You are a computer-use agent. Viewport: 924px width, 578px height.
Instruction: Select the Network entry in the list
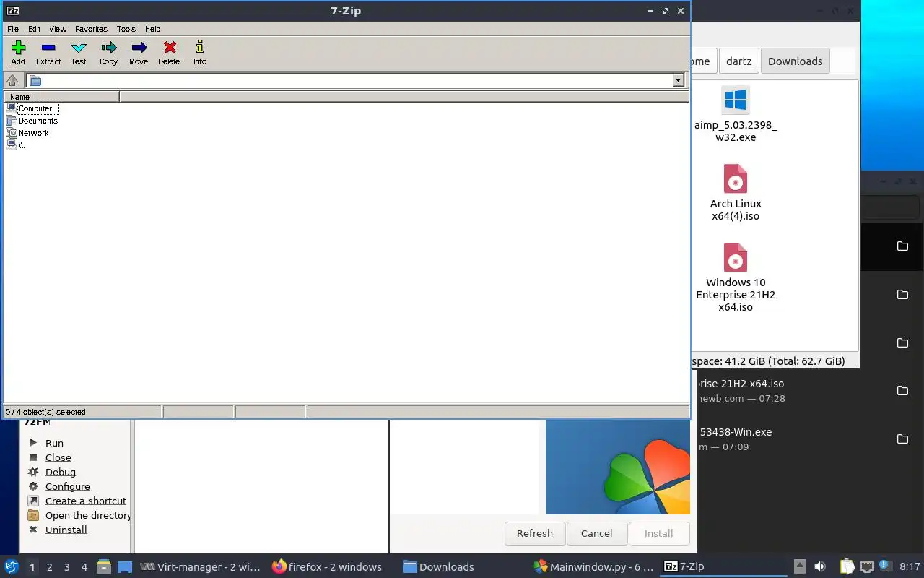(x=34, y=133)
